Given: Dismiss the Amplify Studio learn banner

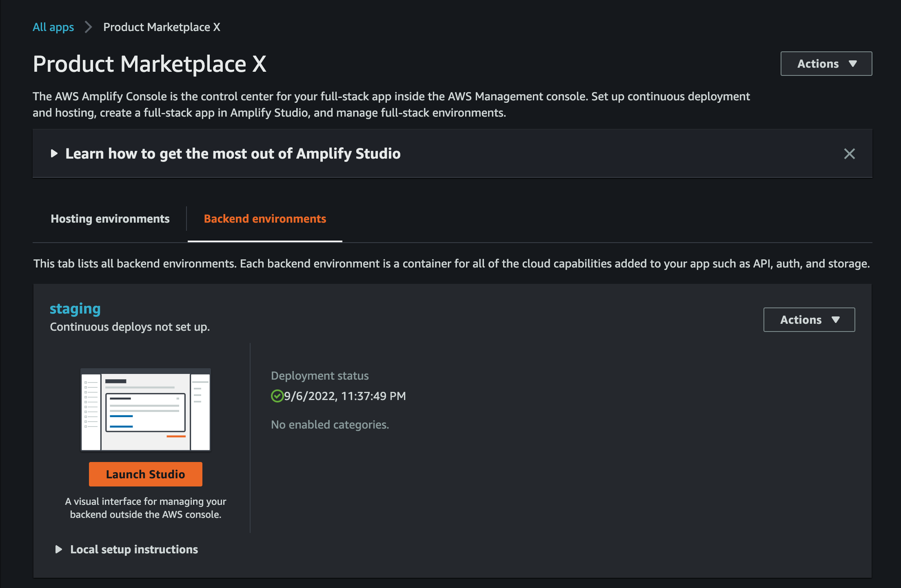Looking at the screenshot, I should click(849, 154).
